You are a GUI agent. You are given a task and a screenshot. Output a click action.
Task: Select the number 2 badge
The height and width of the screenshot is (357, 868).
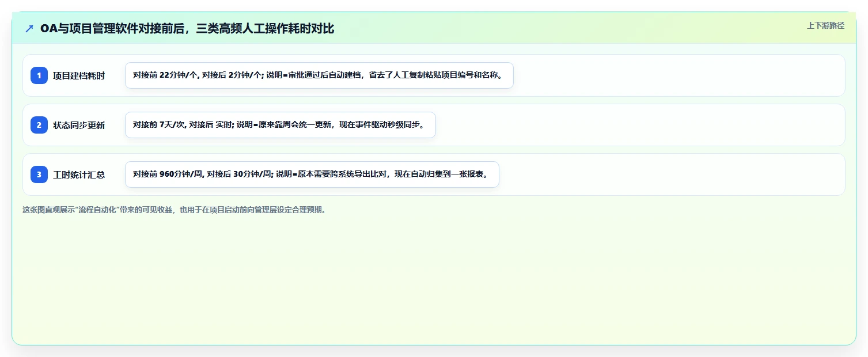click(39, 125)
